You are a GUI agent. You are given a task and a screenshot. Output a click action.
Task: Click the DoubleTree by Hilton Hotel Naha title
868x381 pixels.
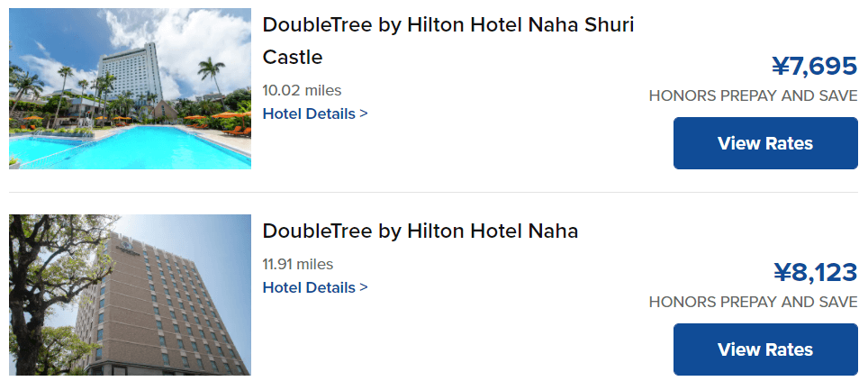pos(420,231)
